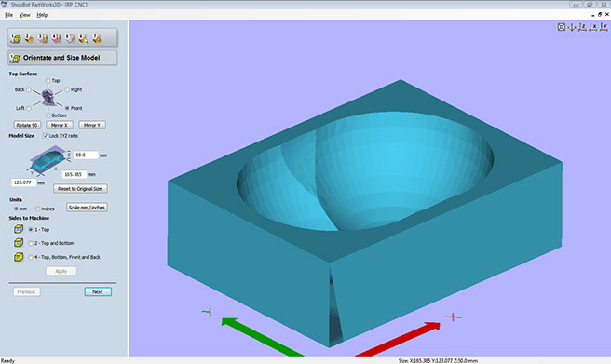Click the status bar size readout

pyautogui.click(x=438, y=361)
